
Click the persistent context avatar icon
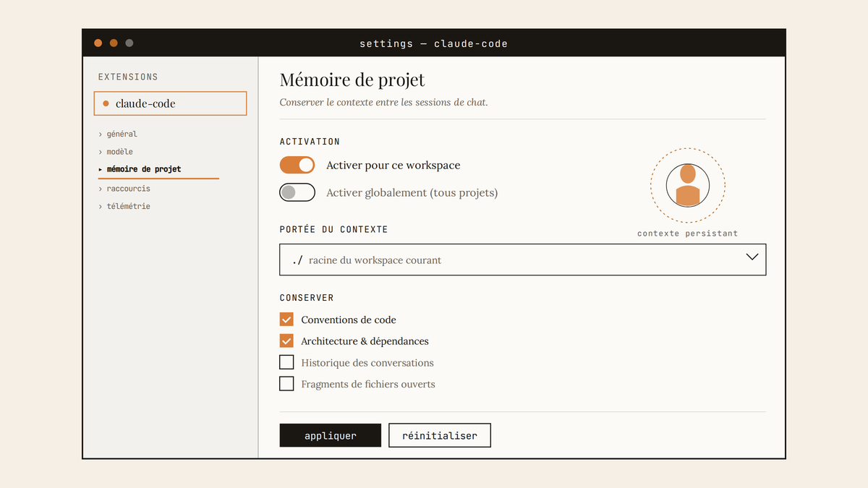[688, 186]
